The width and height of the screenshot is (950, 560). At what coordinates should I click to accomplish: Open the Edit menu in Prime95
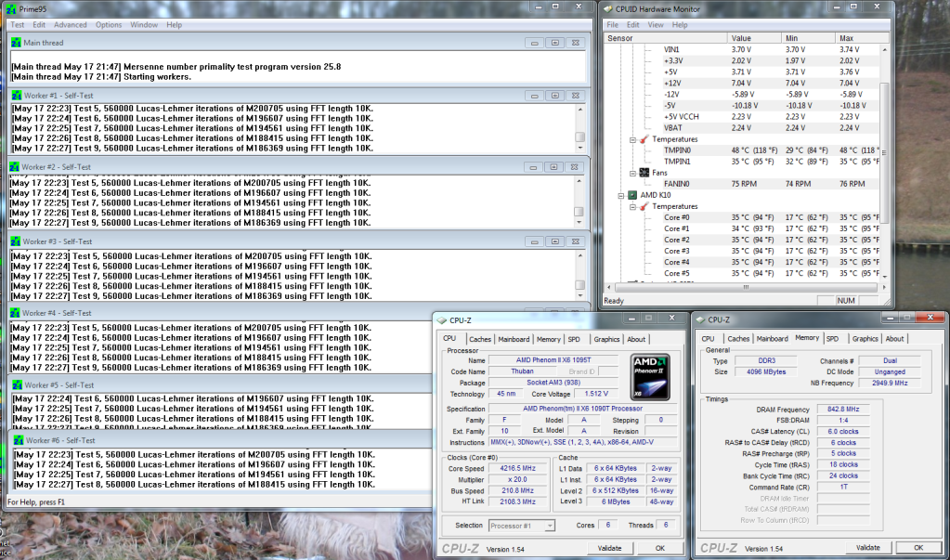39,25
